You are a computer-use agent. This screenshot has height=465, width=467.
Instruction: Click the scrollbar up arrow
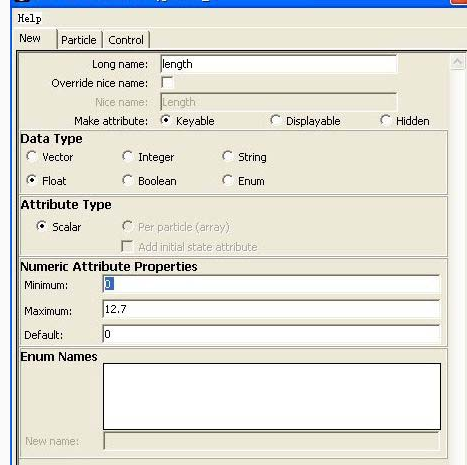coord(457,62)
